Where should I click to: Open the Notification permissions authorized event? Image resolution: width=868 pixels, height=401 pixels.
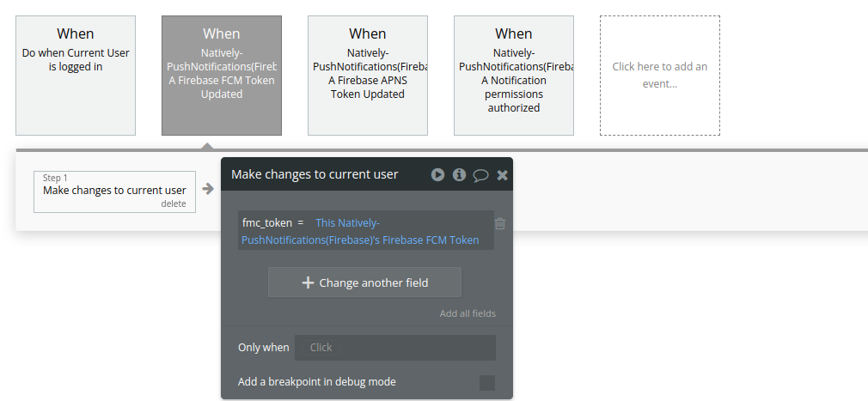(x=514, y=76)
